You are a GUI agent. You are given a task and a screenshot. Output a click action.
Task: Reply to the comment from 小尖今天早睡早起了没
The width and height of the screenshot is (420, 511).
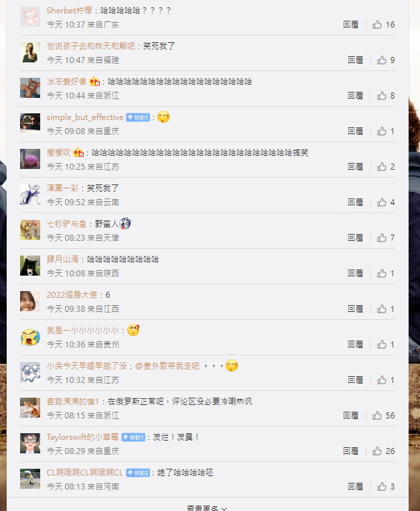coord(355,380)
